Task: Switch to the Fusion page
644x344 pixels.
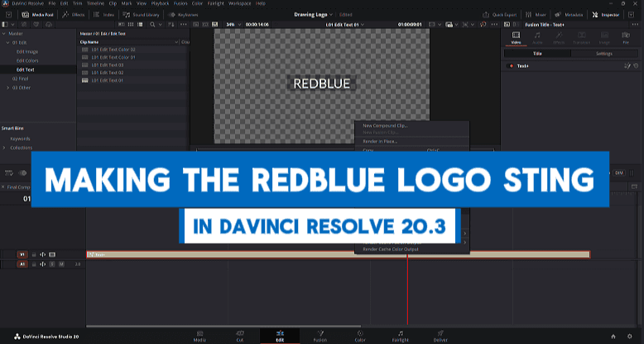Action: click(x=320, y=337)
